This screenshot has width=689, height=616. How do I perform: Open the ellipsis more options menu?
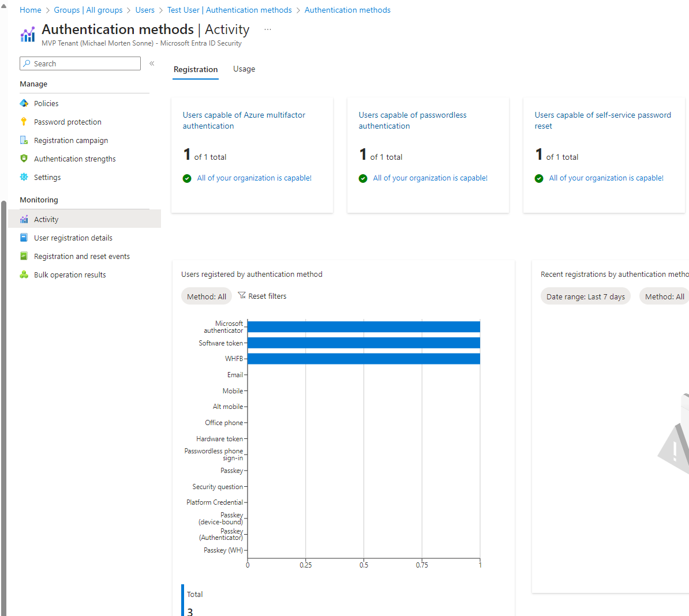click(x=267, y=29)
